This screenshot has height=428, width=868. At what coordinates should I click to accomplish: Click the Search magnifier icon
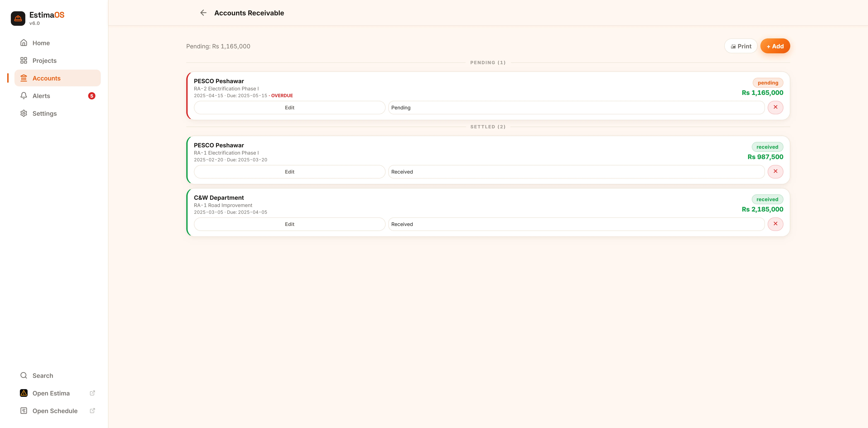(24, 375)
